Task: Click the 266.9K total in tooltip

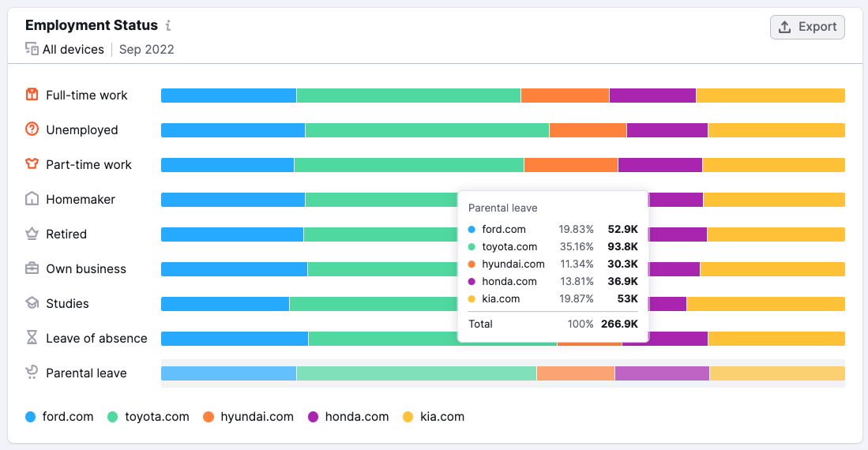Action: pos(619,324)
